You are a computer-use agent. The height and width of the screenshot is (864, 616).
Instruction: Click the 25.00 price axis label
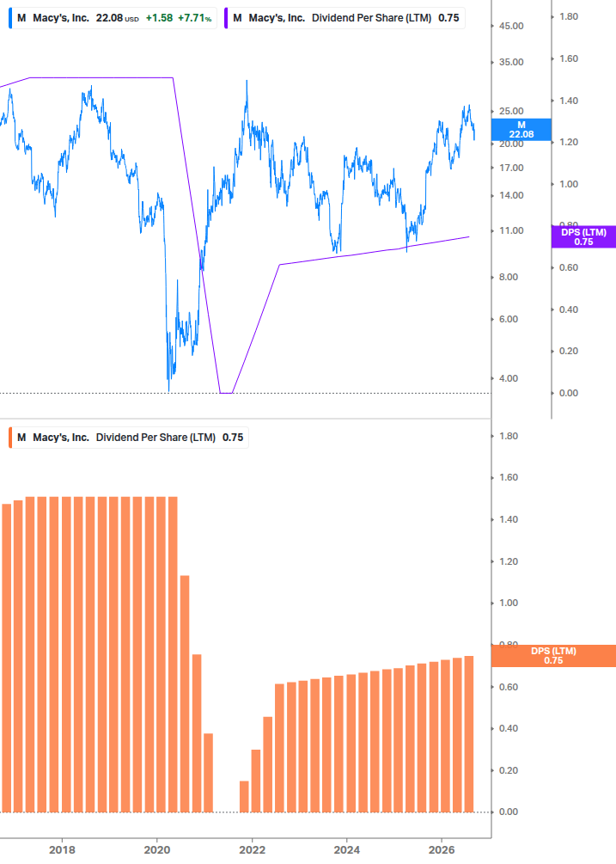[x=511, y=111]
